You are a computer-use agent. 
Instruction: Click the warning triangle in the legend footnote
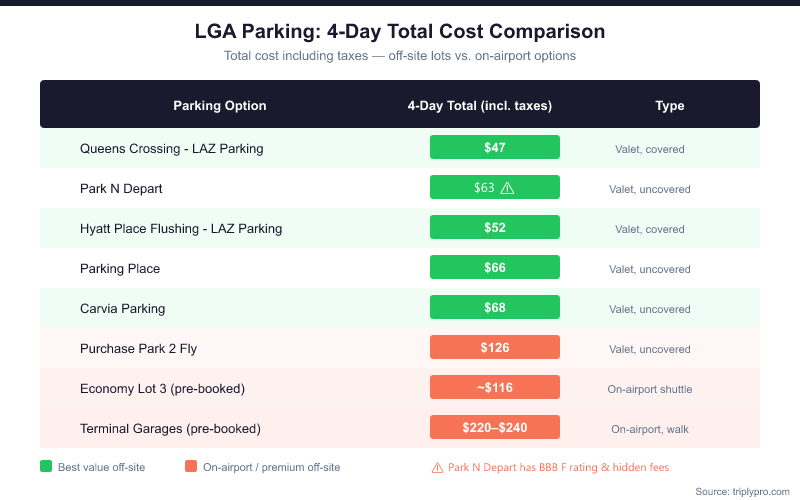point(437,467)
